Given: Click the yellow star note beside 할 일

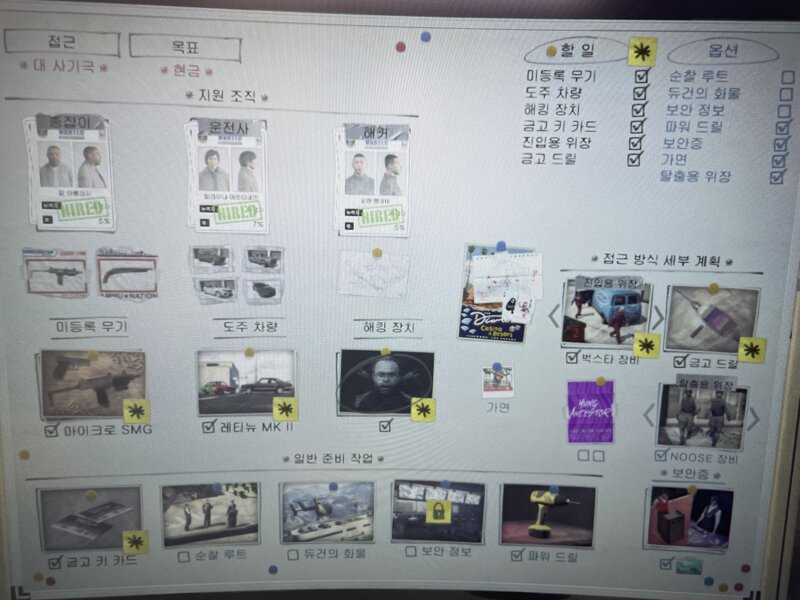Looking at the screenshot, I should point(642,52).
